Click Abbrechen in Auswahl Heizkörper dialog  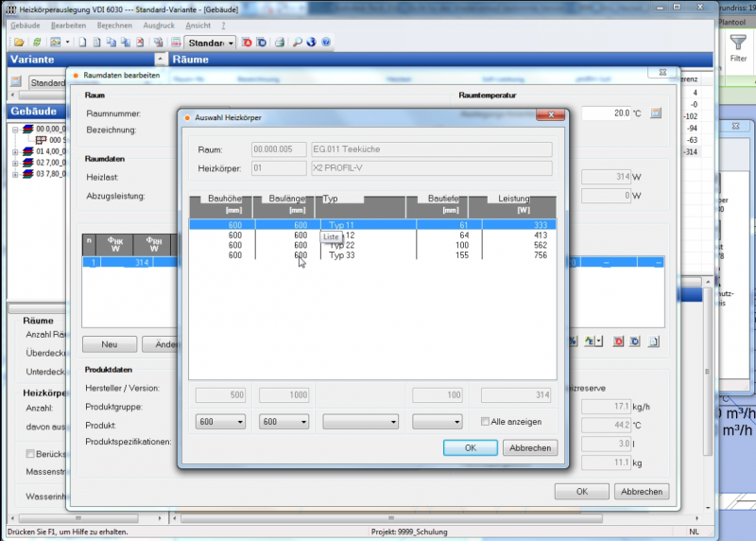[530, 448]
